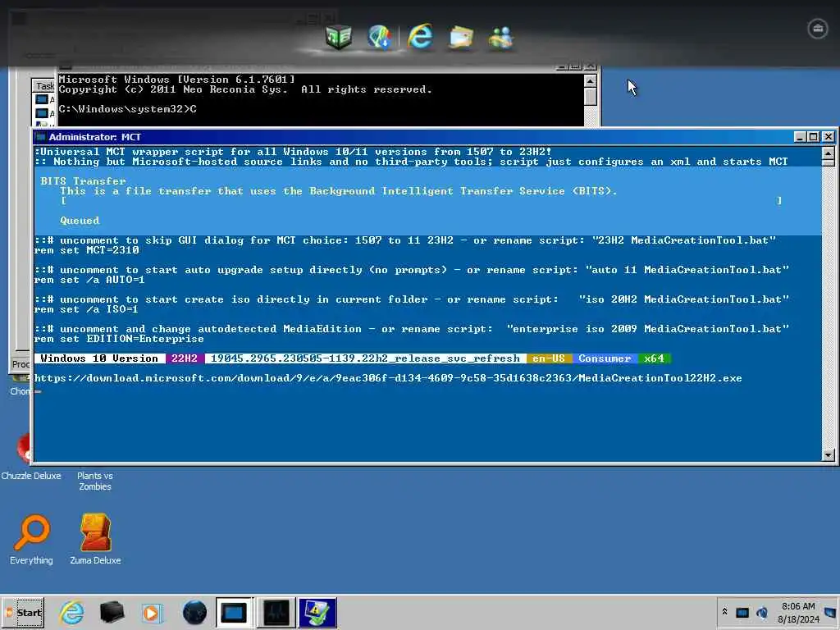
Task: Click the C:\Windows\system32 prompt in background window
Action: click(x=127, y=109)
